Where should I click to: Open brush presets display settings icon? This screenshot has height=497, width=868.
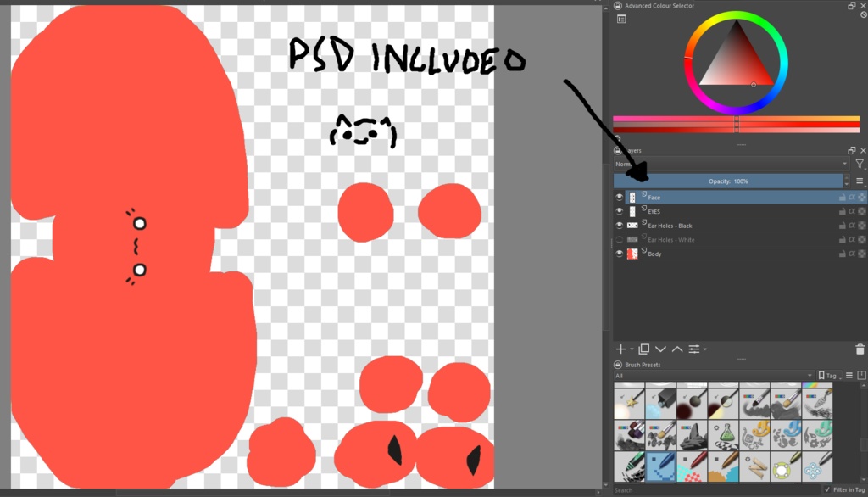(849, 376)
